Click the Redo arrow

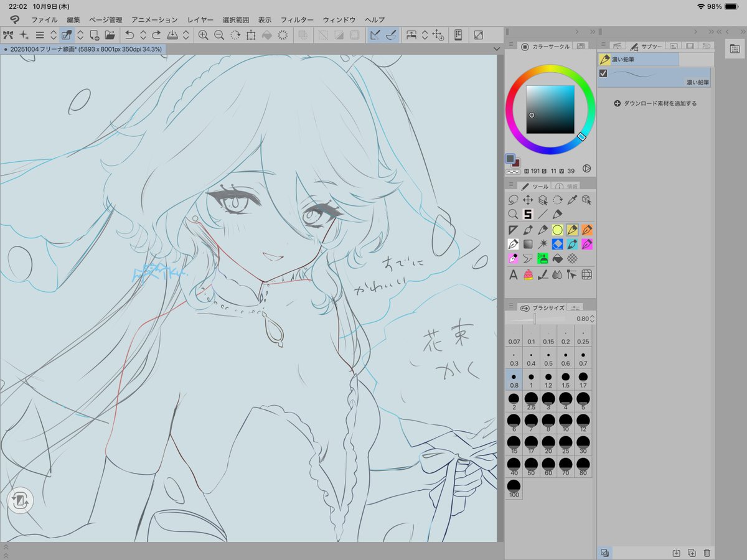coord(157,35)
